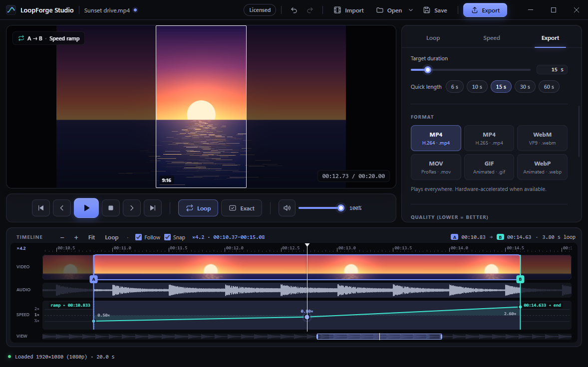The width and height of the screenshot is (588, 367).
Task: Click the Target duration slider handle
Action: point(427,70)
